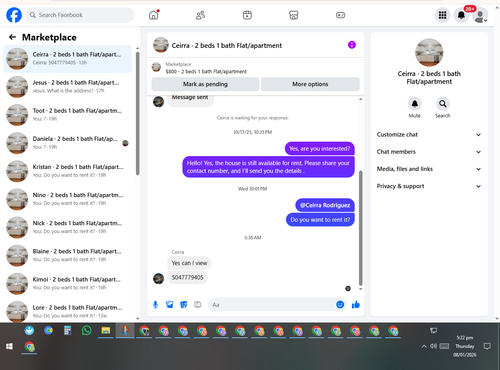Click the conversation list scrollbar
This screenshot has height=370, width=500.
click(137, 113)
